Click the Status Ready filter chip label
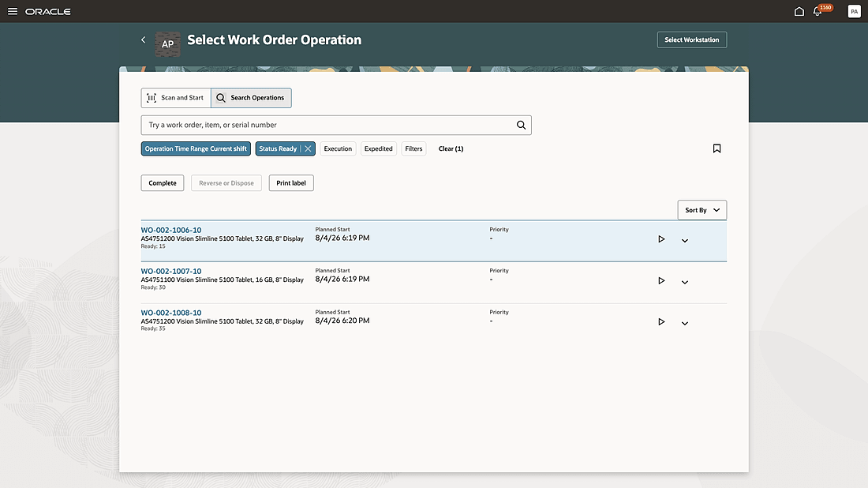The image size is (868, 488). pyautogui.click(x=278, y=148)
